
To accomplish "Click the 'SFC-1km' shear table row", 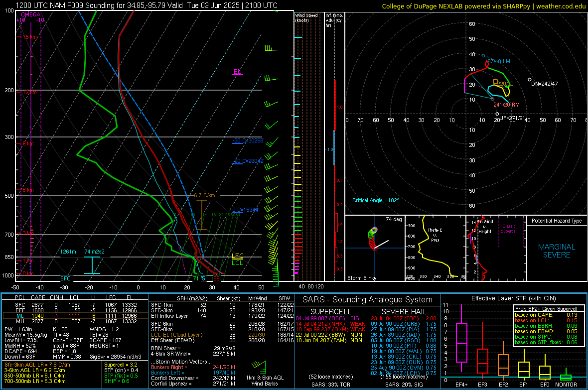I will (x=222, y=305).
